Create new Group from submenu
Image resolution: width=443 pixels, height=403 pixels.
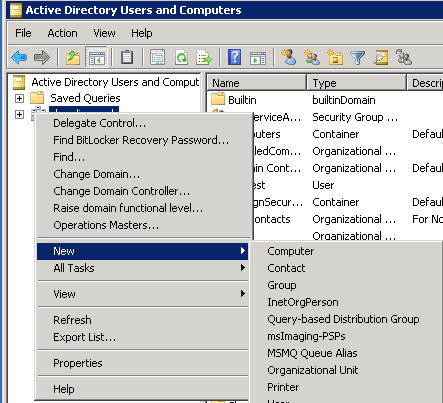click(x=346, y=285)
